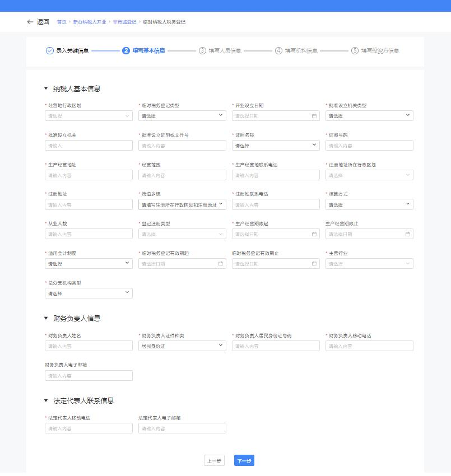The image size is (451, 476).
Task: Open calendar for 临时税务登记有效期起
Action: [x=221, y=264]
